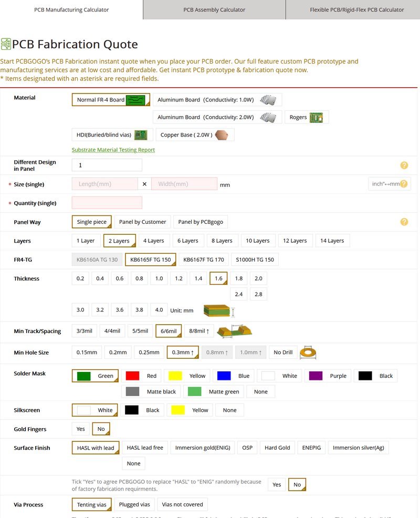Choose Rogers material option

(x=307, y=117)
